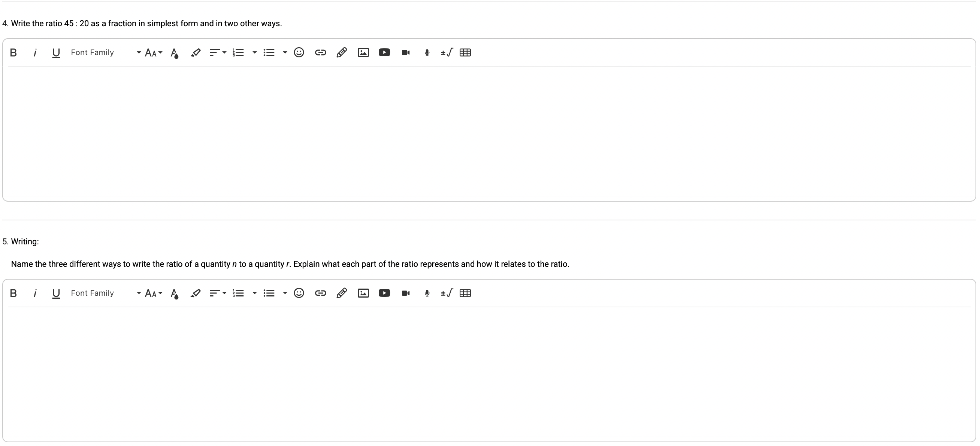Toggle italic formatting in question 5 toolbar

click(35, 293)
